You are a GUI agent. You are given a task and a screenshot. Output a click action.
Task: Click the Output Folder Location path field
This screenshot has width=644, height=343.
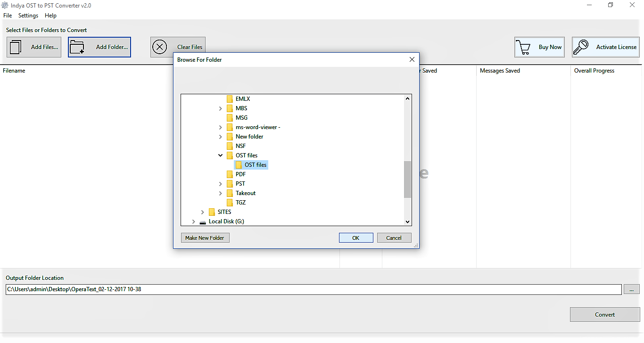pyautogui.click(x=314, y=289)
